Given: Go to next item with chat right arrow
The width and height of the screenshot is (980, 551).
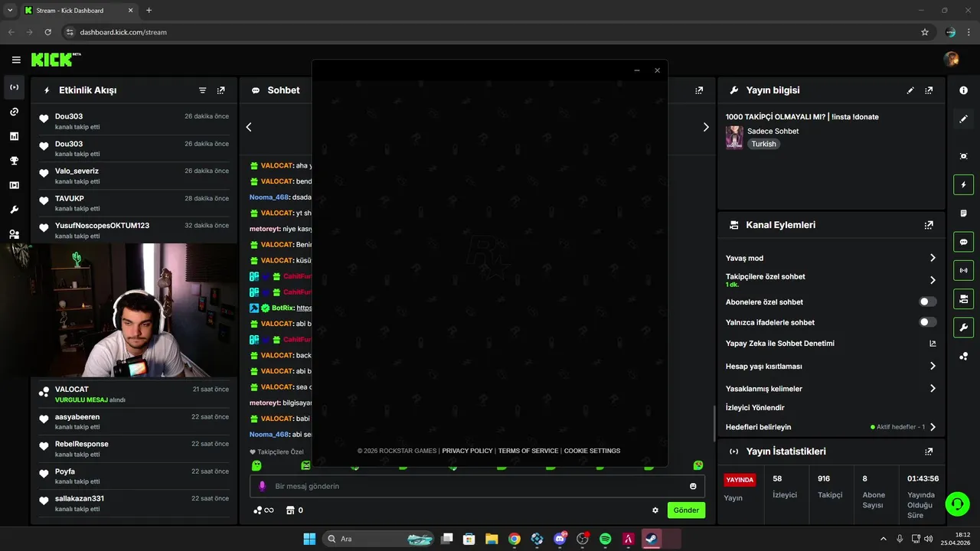Looking at the screenshot, I should (706, 127).
